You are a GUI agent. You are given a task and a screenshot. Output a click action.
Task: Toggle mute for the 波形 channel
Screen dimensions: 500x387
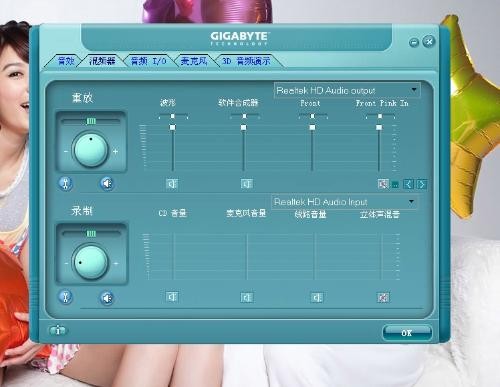point(172,183)
